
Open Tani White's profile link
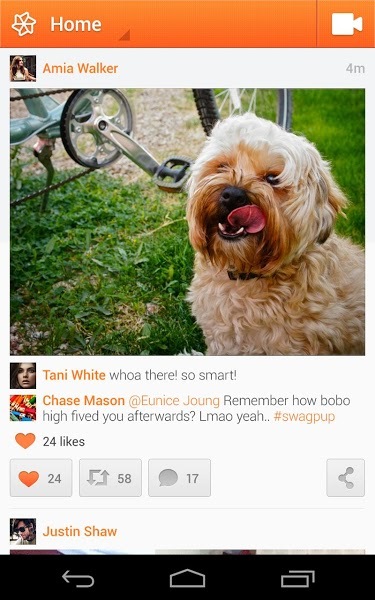pos(74,375)
